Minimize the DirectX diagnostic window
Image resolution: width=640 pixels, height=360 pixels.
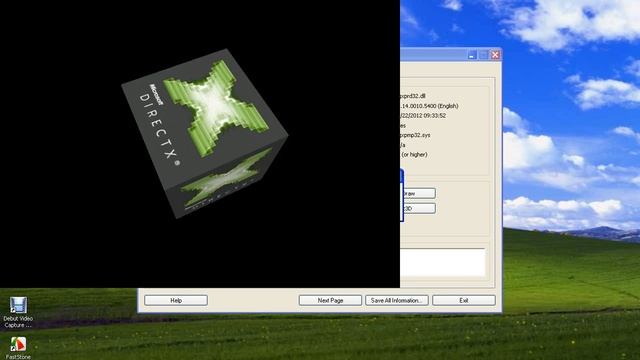tap(471, 55)
